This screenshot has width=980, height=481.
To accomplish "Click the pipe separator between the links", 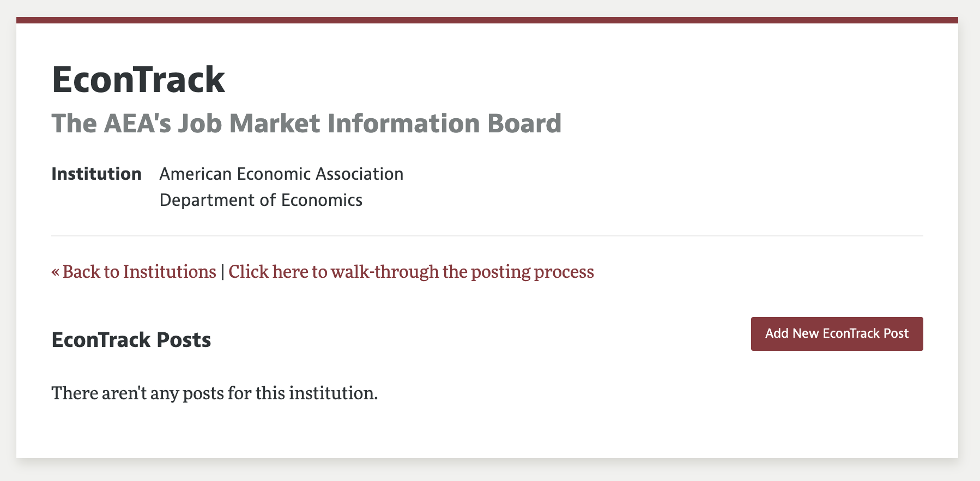I will click(x=222, y=271).
